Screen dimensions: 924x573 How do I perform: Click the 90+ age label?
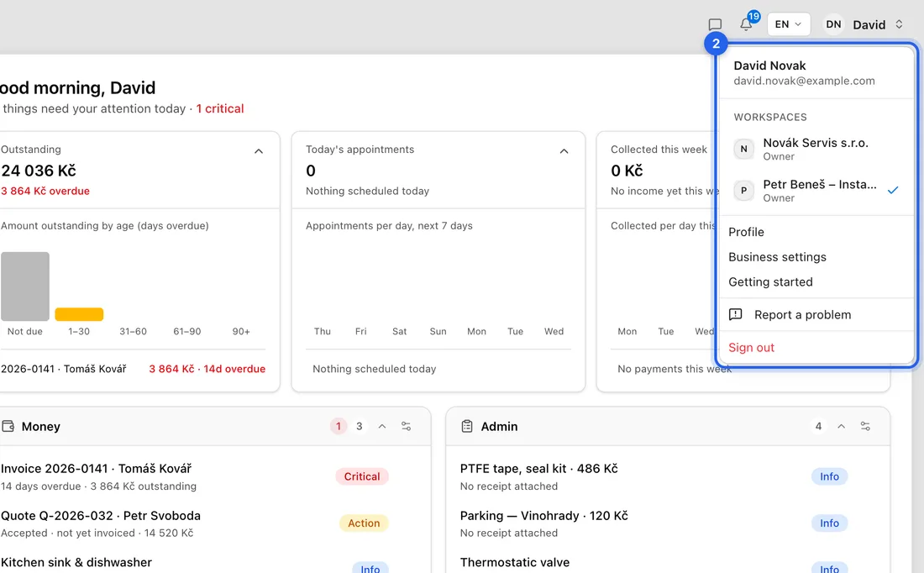(241, 331)
